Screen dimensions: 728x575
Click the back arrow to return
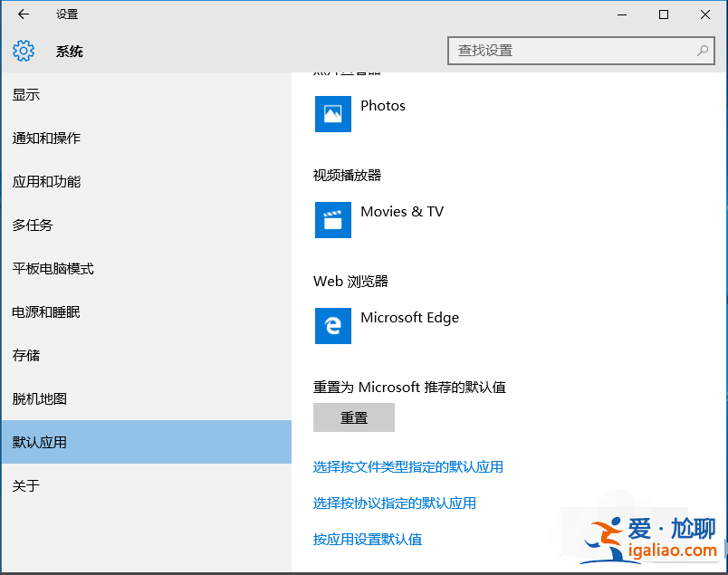(23, 14)
